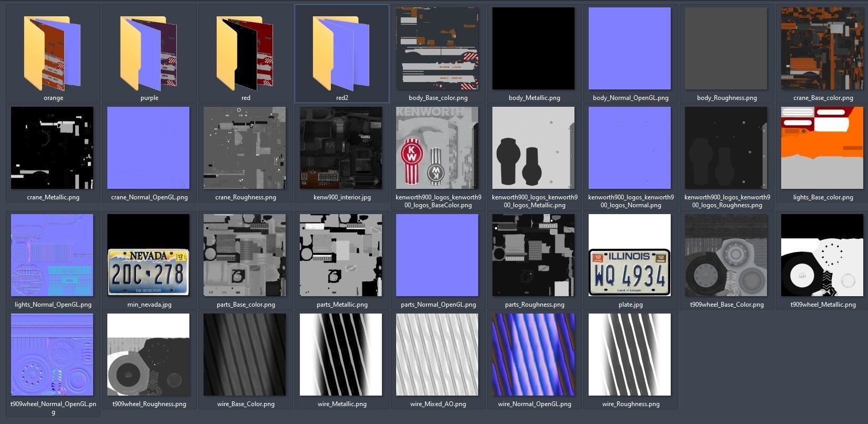868x424 pixels.
Task: Select wire_Base_Color.png thumbnail
Action: [x=245, y=355]
